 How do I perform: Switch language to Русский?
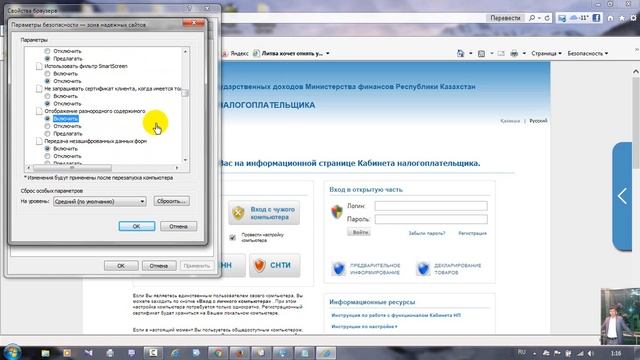tap(538, 121)
